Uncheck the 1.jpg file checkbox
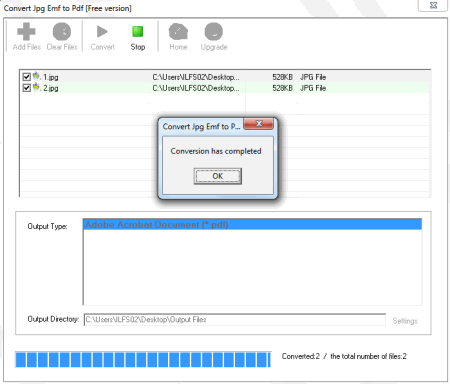Viewport: 450px width, 384px height. [x=27, y=77]
